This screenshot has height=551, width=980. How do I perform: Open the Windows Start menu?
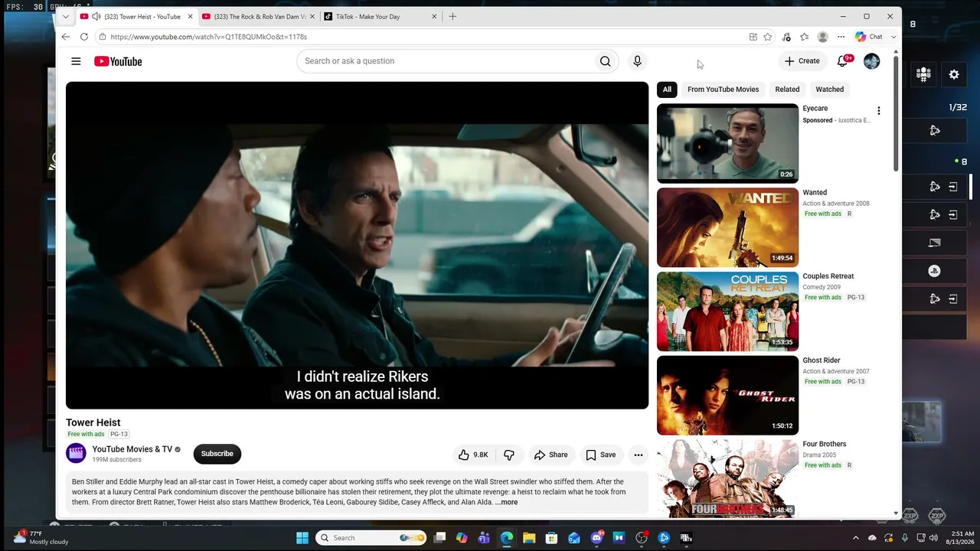(302, 538)
